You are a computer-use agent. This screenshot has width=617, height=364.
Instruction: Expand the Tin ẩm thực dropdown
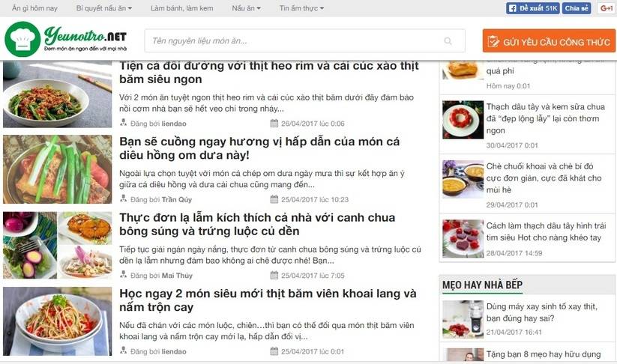pyautogui.click(x=302, y=8)
